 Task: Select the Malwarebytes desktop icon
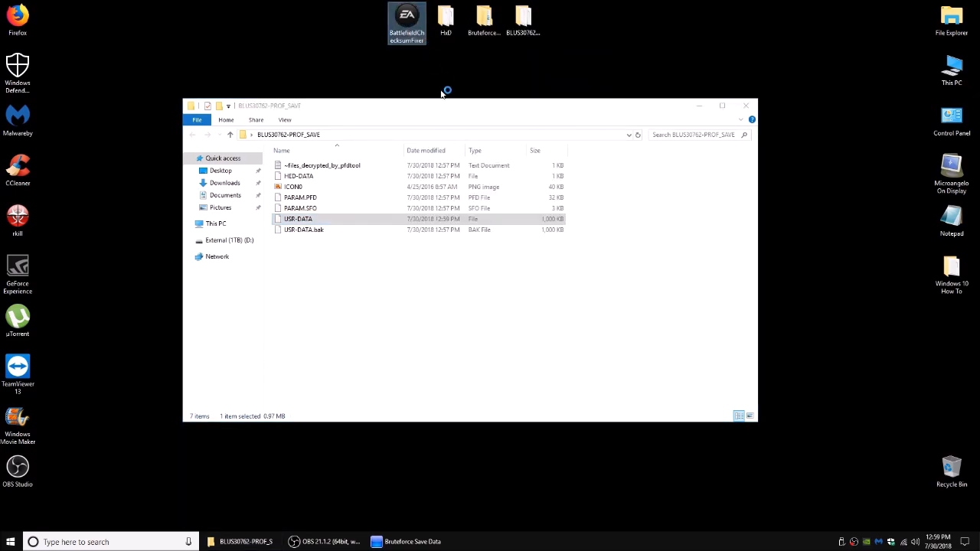18,121
